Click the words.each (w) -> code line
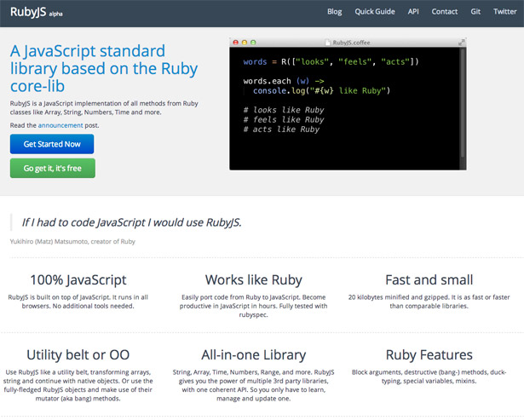The height and width of the screenshot is (420, 524). pos(284,81)
